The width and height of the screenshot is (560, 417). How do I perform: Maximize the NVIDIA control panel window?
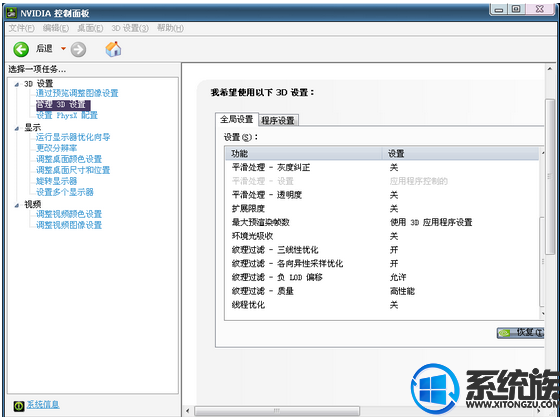(x=516, y=9)
